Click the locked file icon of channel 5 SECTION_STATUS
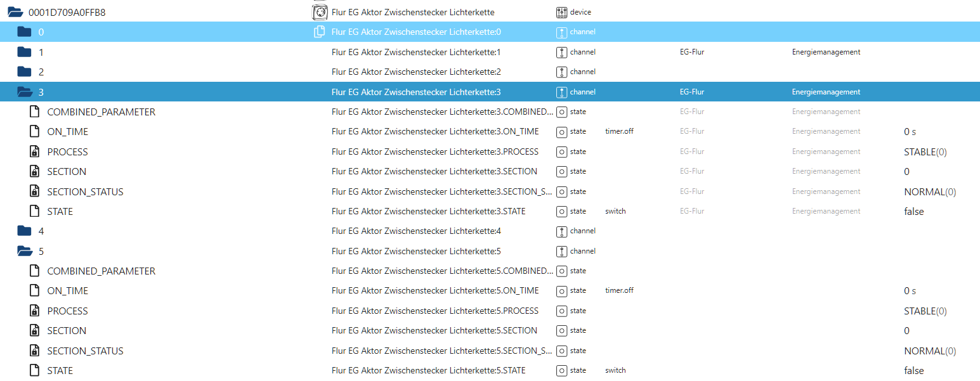Viewport: 980px width, 381px height. [36, 351]
